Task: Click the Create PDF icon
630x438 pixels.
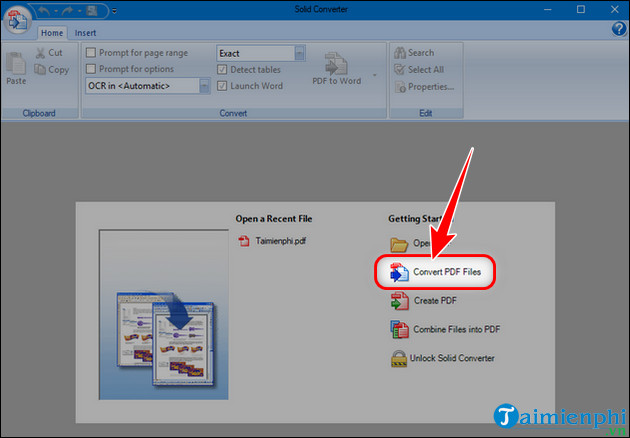Action: click(399, 301)
